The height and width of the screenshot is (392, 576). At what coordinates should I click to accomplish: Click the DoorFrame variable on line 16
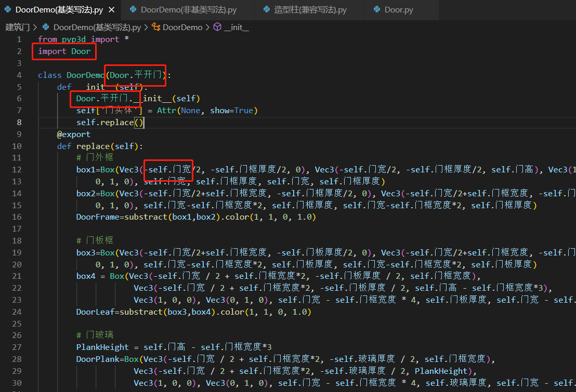click(x=98, y=217)
